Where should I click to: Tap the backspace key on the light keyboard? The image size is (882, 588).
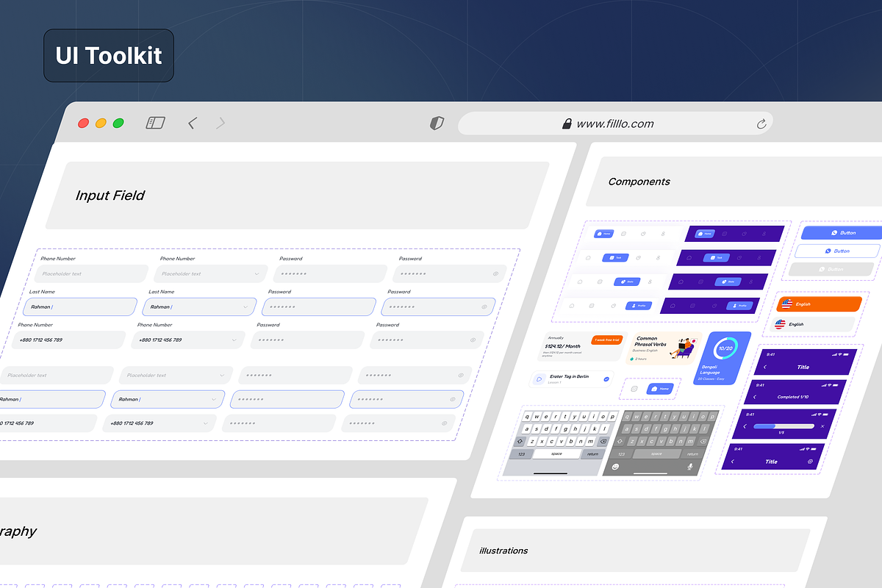603,441
